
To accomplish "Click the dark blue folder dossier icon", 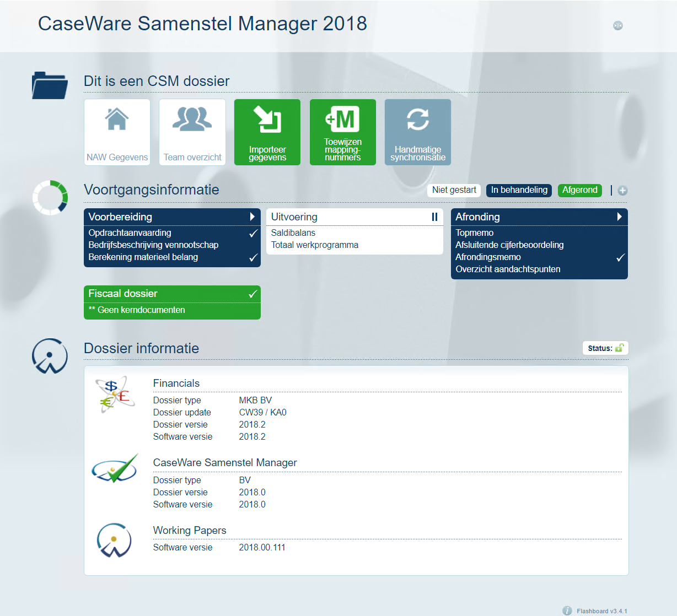I will pos(50,85).
